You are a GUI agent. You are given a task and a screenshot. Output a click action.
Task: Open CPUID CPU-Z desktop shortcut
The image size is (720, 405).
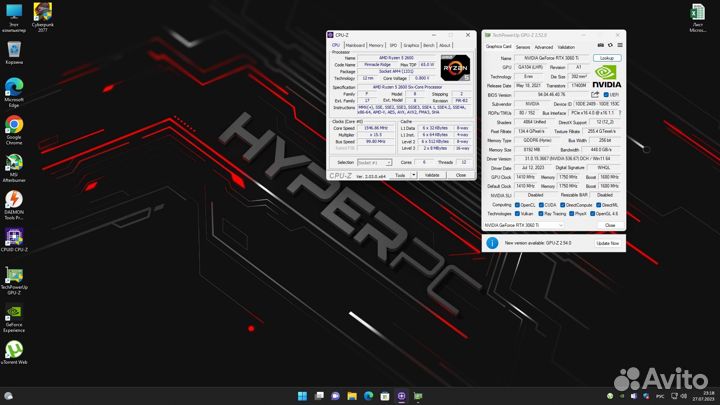[x=14, y=240]
